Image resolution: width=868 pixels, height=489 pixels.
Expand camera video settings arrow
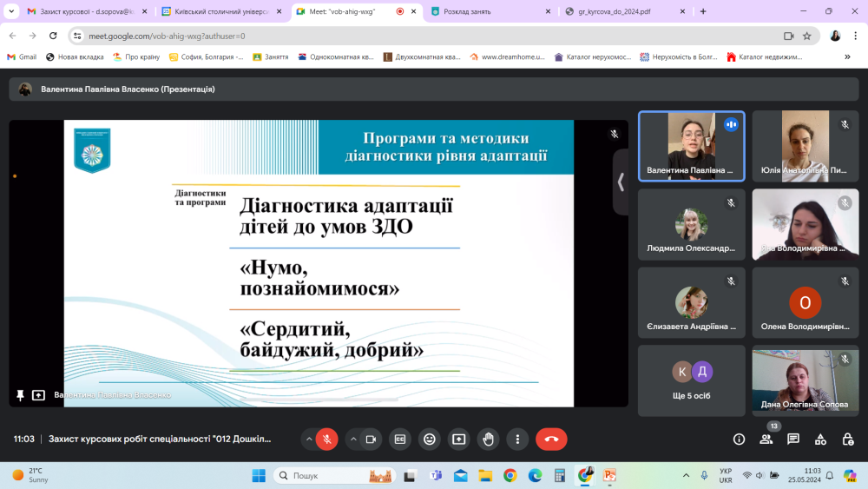(x=352, y=439)
